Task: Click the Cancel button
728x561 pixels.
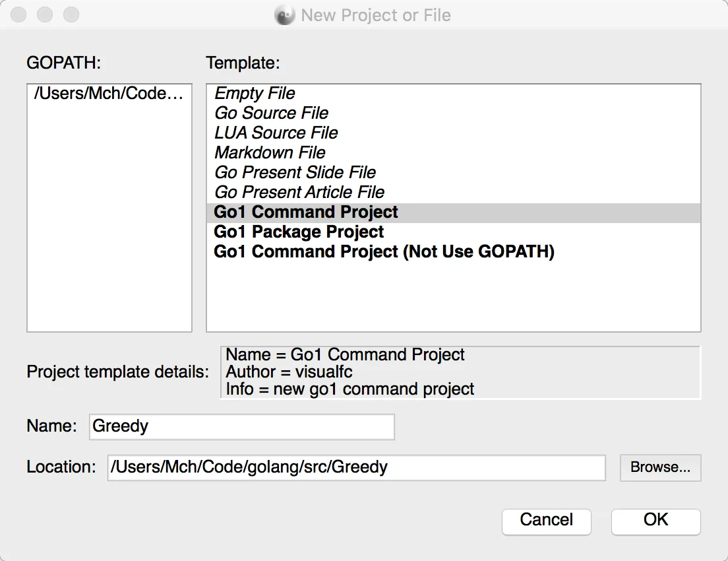Action: (547, 521)
